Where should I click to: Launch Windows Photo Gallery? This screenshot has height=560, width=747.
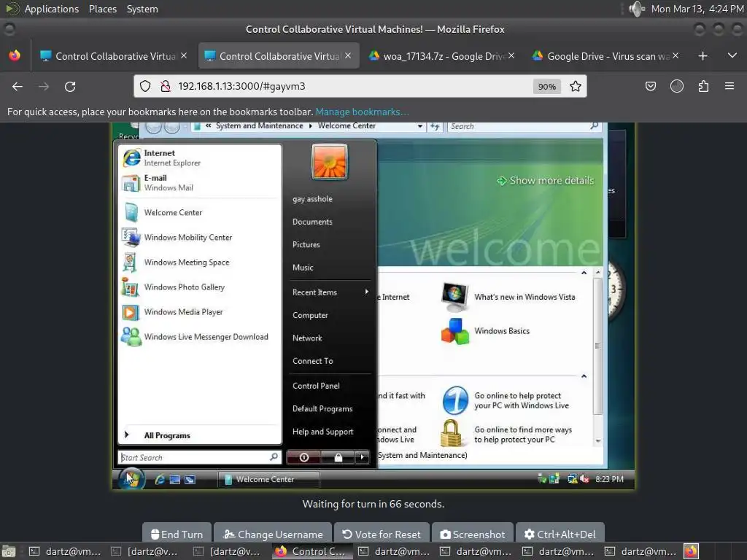coord(199,287)
